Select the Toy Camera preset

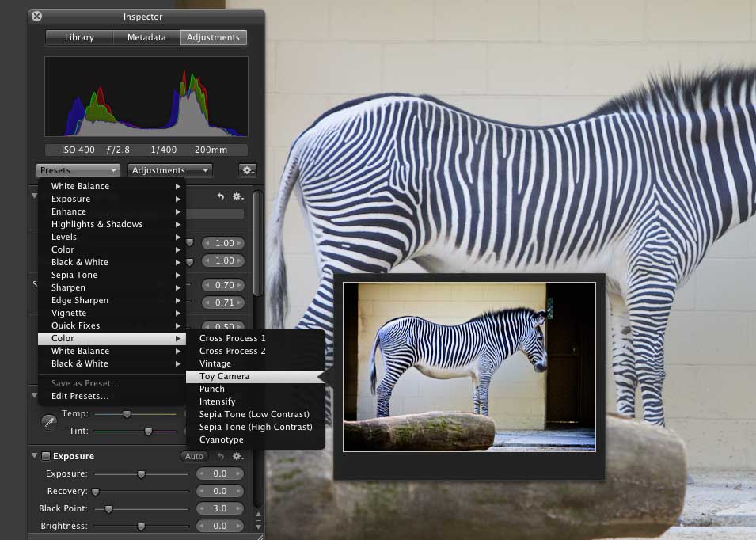(224, 376)
